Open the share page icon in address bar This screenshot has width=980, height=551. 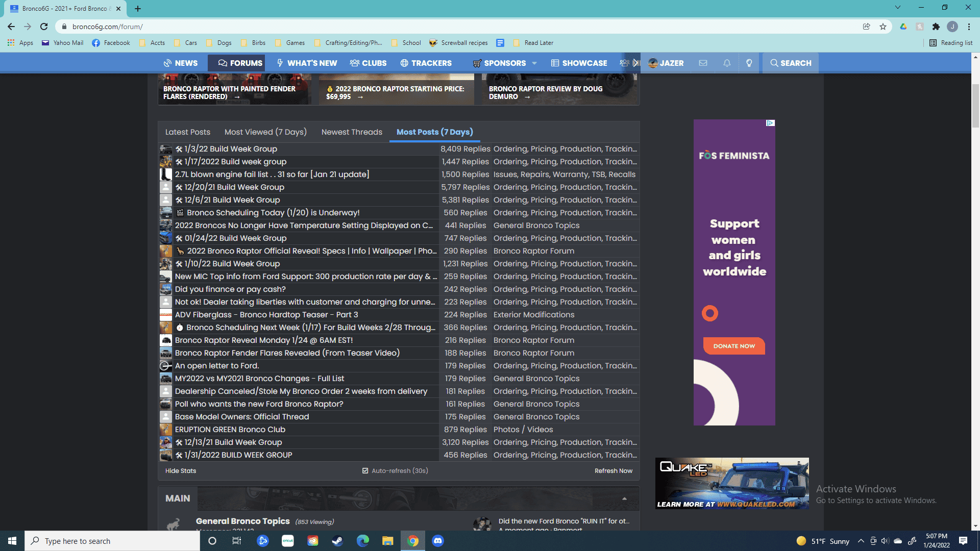tap(867, 27)
